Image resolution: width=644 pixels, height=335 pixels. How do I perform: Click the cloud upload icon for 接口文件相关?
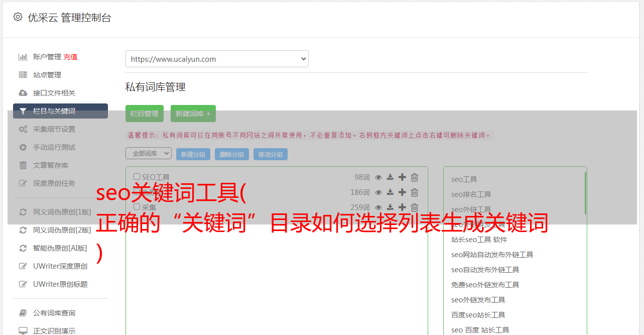click(23, 93)
